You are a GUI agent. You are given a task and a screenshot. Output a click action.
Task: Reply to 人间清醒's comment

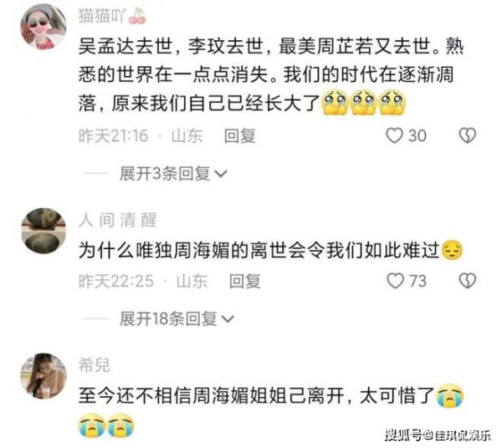[245, 281]
